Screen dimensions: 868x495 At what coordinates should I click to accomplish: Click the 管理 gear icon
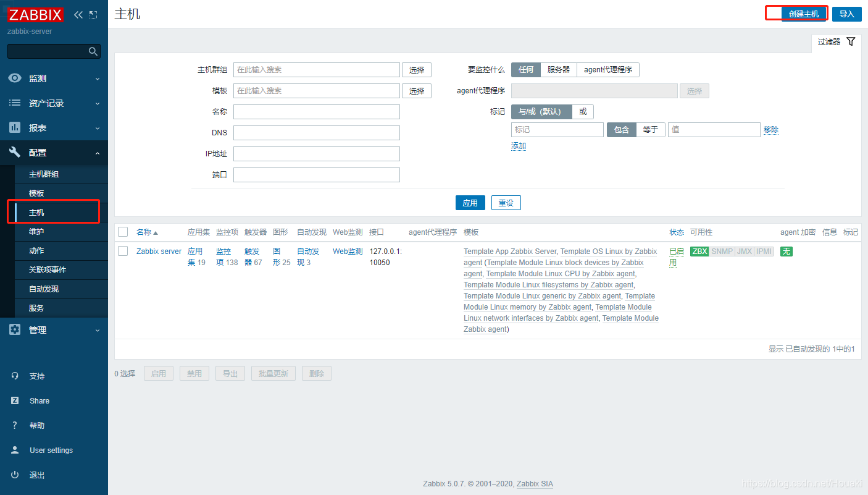15,330
